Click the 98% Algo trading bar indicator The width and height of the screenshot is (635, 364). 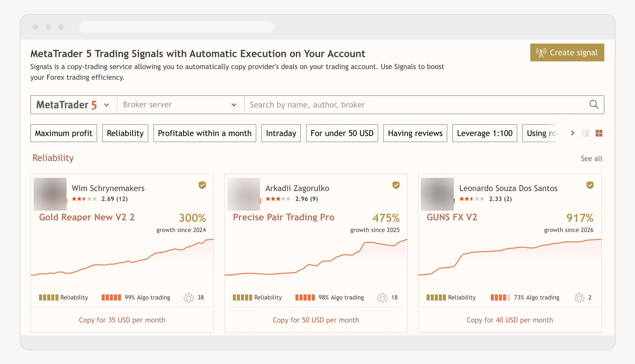click(305, 297)
